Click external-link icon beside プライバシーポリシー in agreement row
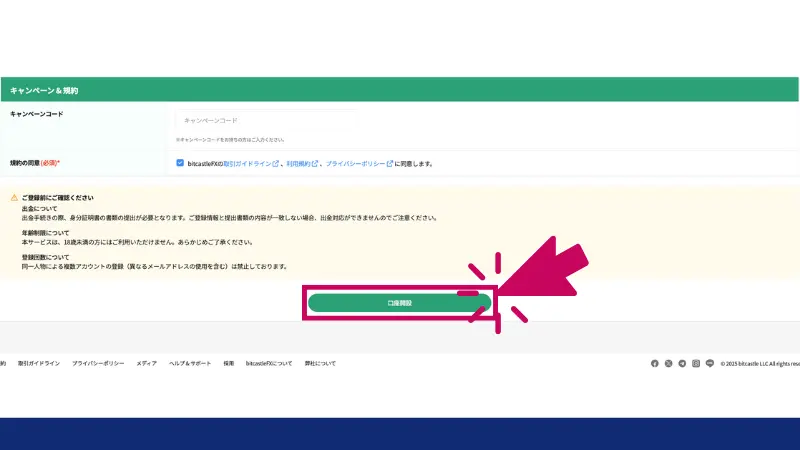This screenshot has width=800, height=450. (x=390, y=163)
